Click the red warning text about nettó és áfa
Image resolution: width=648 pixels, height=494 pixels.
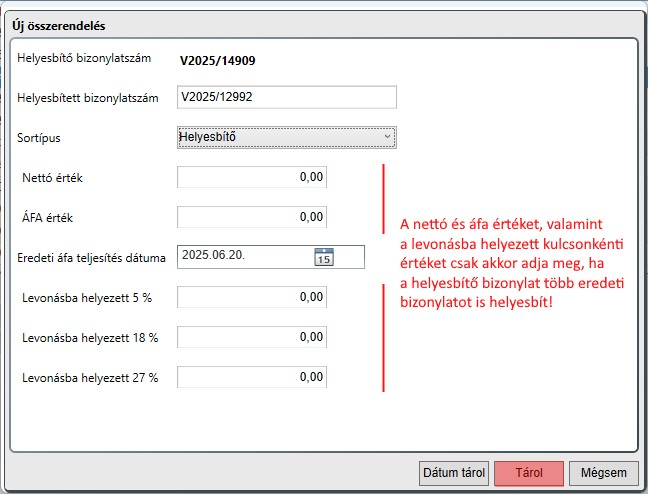coord(512,263)
